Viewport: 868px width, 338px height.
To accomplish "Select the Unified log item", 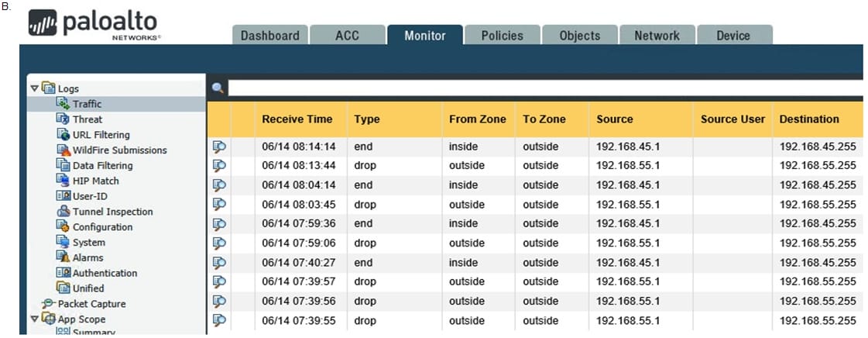I will pos(88,288).
